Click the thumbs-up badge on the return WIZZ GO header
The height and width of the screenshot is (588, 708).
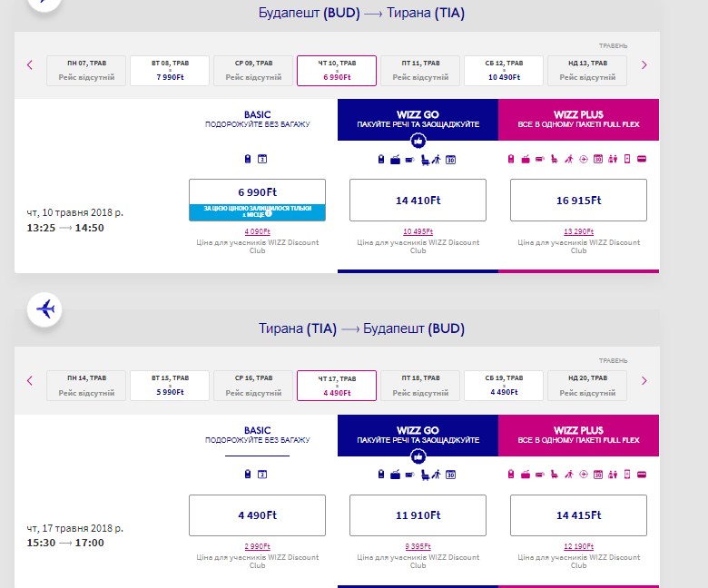(x=418, y=456)
